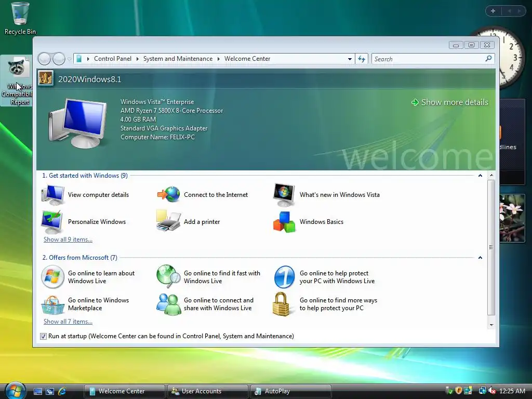Switch to Welcome Center taskbar button
This screenshot has width=532, height=399.
[124, 391]
